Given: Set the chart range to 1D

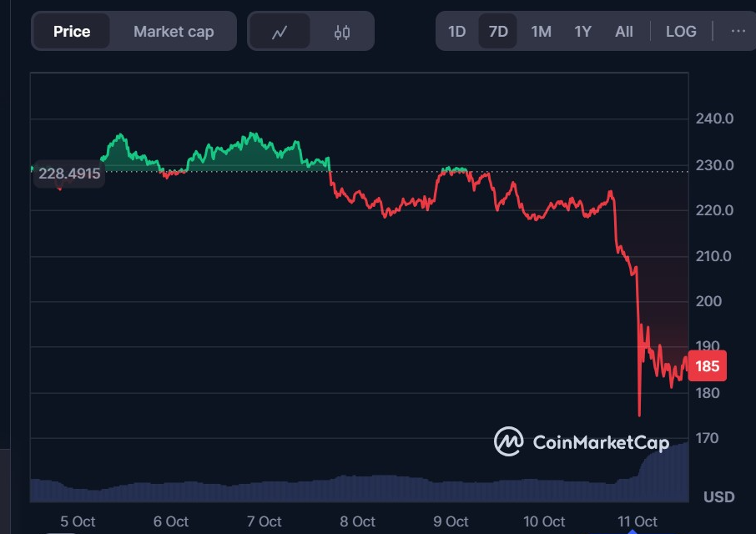Looking at the screenshot, I should tap(457, 32).
